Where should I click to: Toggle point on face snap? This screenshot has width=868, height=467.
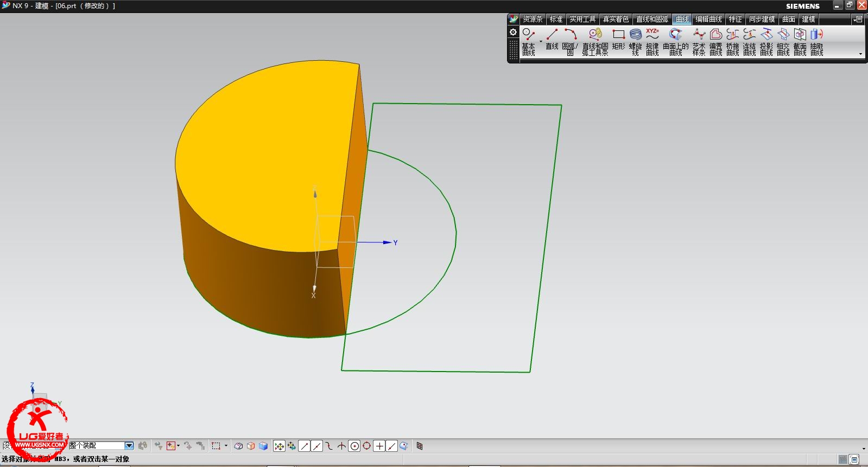pyautogui.click(x=404, y=446)
